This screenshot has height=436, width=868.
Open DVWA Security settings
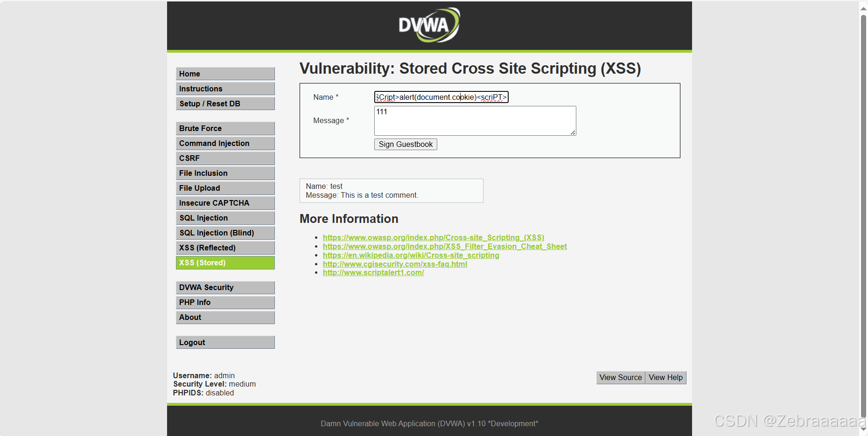(x=225, y=287)
